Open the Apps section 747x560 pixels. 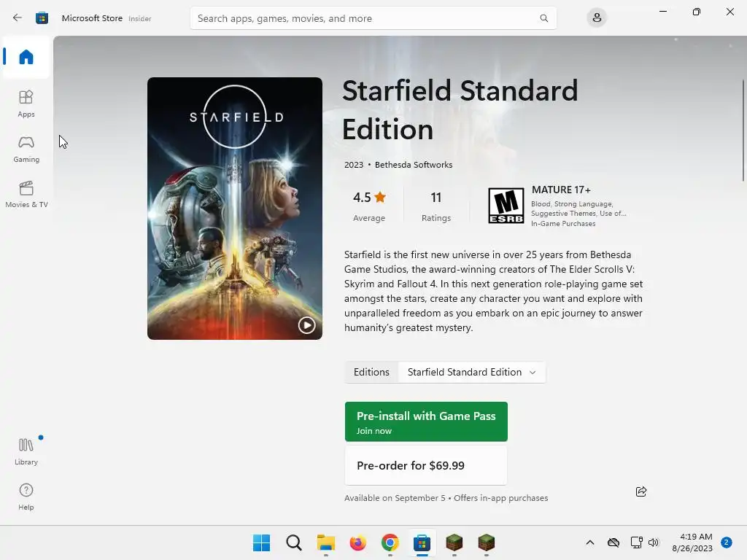(x=26, y=104)
